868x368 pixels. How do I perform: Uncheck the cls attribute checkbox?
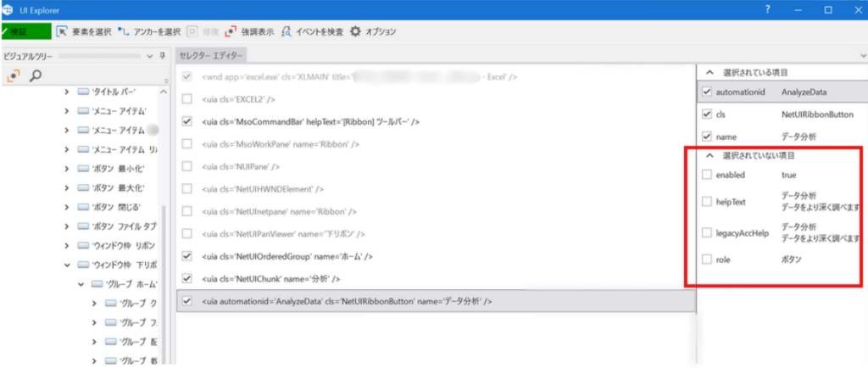tap(706, 114)
